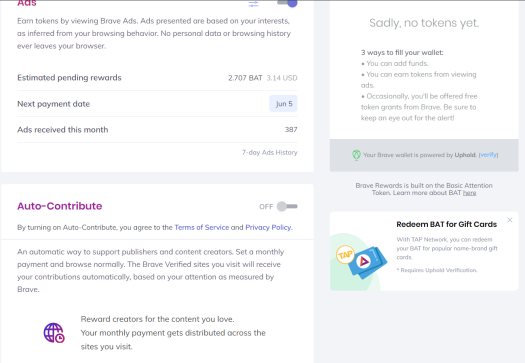The width and height of the screenshot is (525, 363).
Task: Click the globe clock Auto-Contribute icon
Action: [x=54, y=333]
